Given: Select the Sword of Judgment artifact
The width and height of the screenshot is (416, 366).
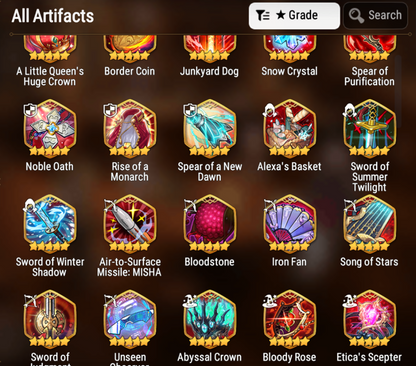Looking at the screenshot, I should pyautogui.click(x=50, y=319).
